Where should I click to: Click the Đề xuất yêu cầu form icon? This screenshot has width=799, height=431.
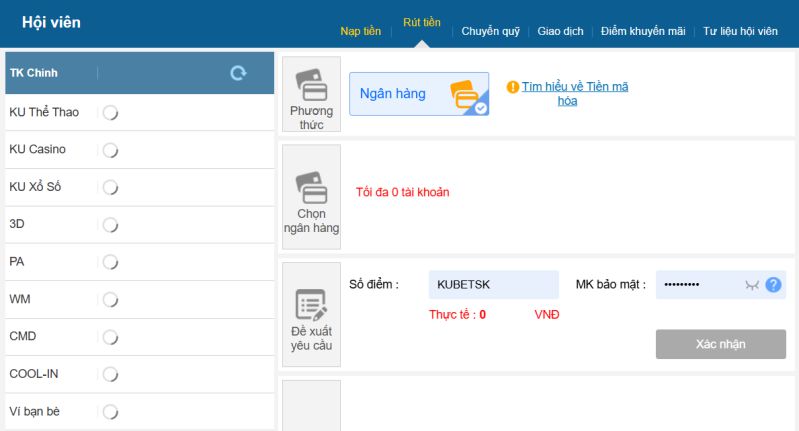click(x=311, y=305)
